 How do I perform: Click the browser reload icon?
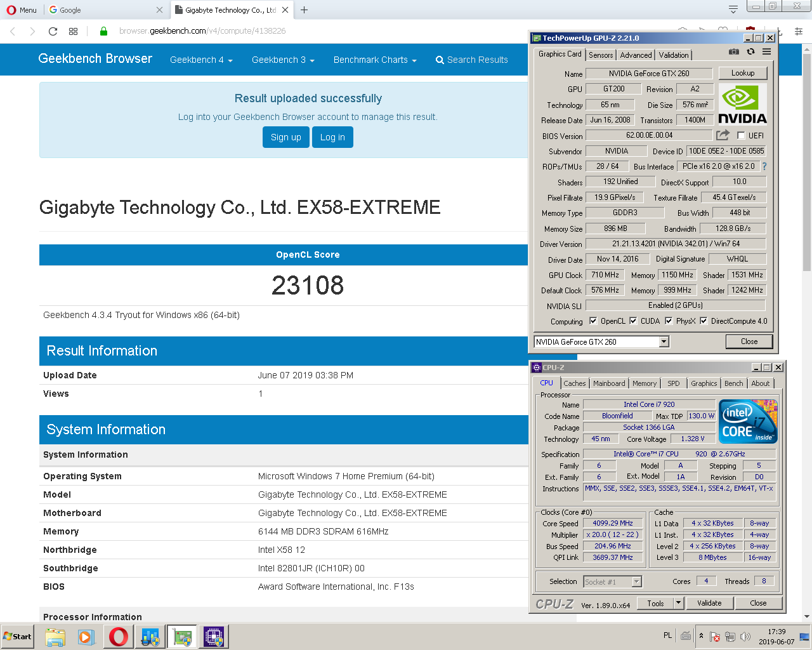coord(53,31)
